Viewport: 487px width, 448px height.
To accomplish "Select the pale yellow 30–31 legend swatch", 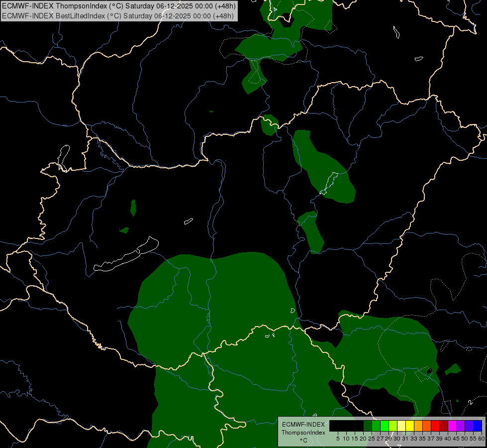I will (401, 426).
